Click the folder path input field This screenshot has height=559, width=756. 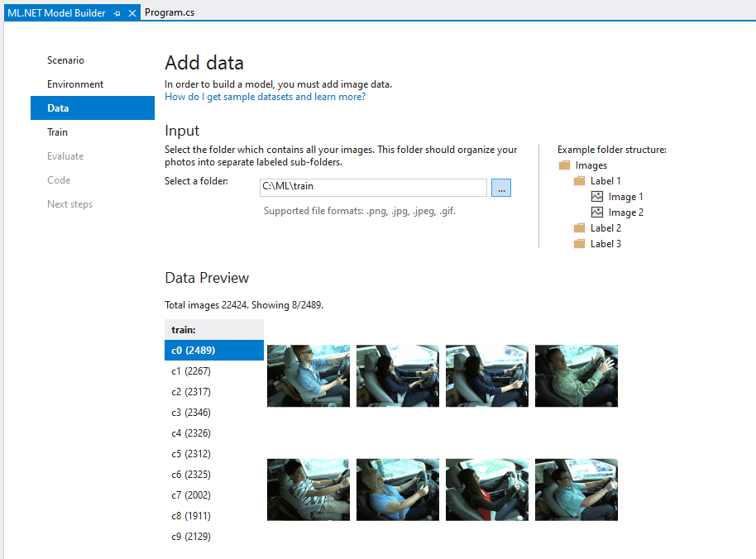point(372,188)
